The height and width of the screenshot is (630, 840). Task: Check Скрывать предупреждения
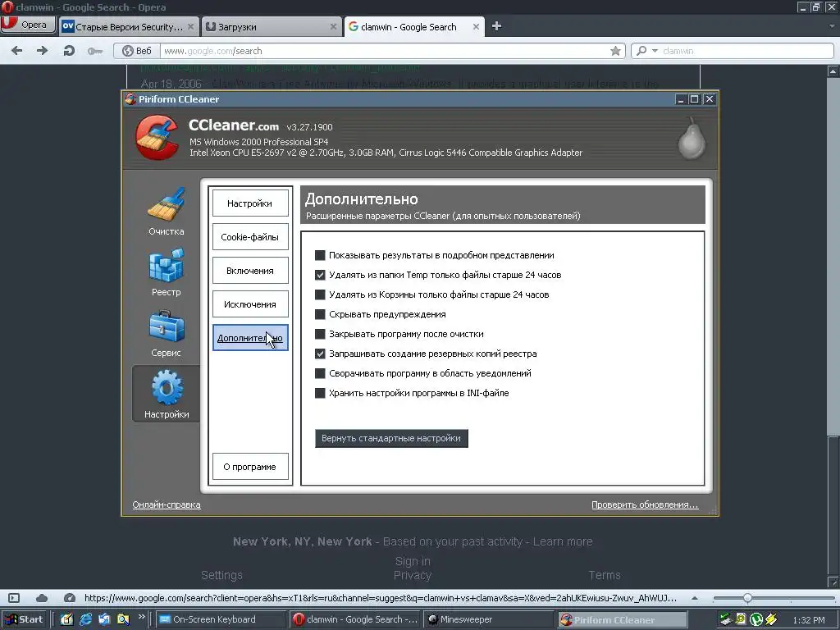pos(320,314)
